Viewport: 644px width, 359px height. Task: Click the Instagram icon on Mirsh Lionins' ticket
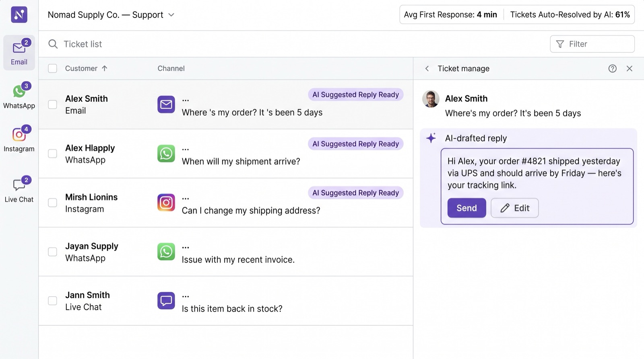(166, 203)
